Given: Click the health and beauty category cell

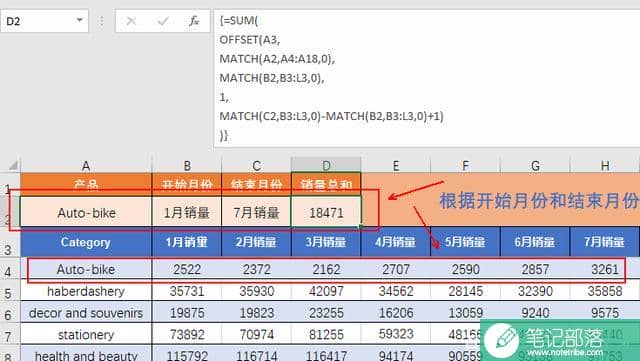Looking at the screenshot, I should [x=86, y=353].
